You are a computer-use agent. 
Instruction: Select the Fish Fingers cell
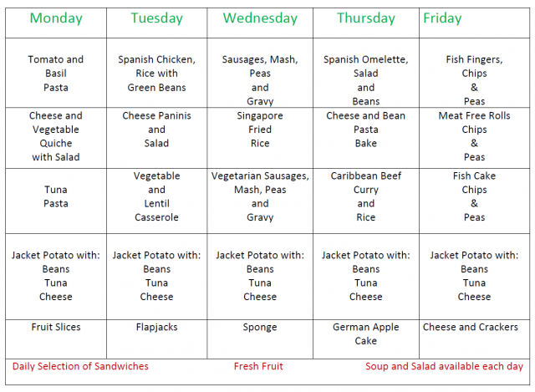pos(474,80)
